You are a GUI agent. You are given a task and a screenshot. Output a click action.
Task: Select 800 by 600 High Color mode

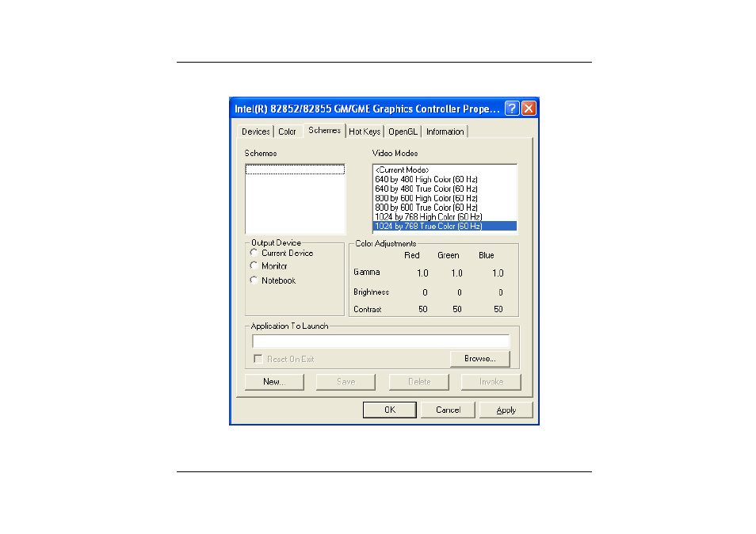[445, 198]
